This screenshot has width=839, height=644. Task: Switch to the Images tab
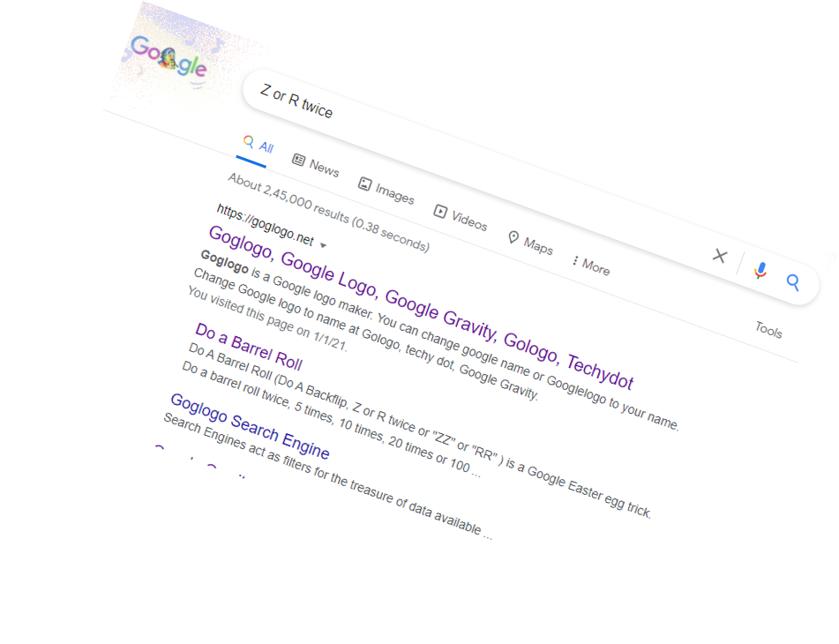coord(386,191)
